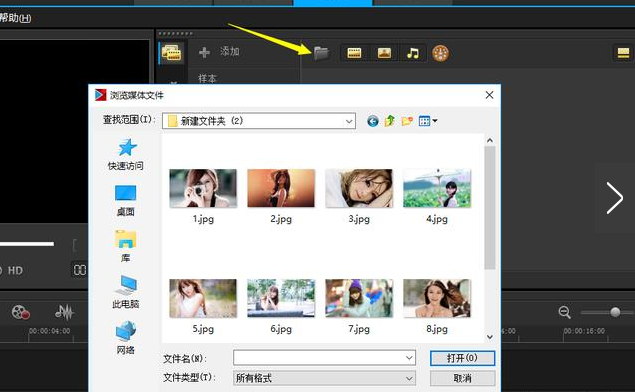The height and width of the screenshot is (392, 635).
Task: Click the record/capture film reel icon on timeline
Action: pyautogui.click(x=20, y=312)
